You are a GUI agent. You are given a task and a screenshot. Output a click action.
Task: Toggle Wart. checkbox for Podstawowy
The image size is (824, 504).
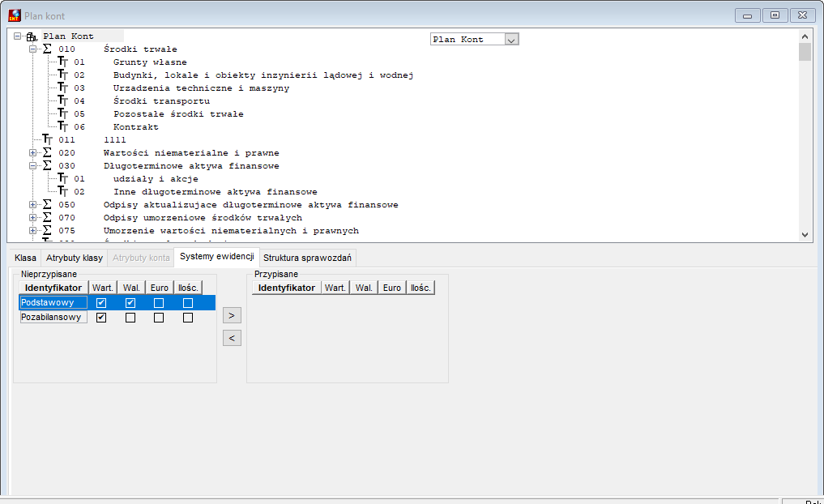[101, 303]
